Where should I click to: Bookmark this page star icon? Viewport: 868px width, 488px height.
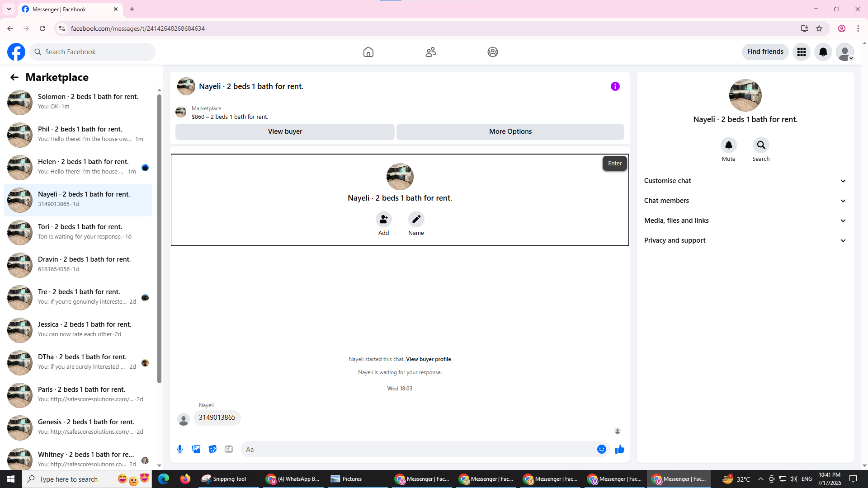tap(819, 28)
